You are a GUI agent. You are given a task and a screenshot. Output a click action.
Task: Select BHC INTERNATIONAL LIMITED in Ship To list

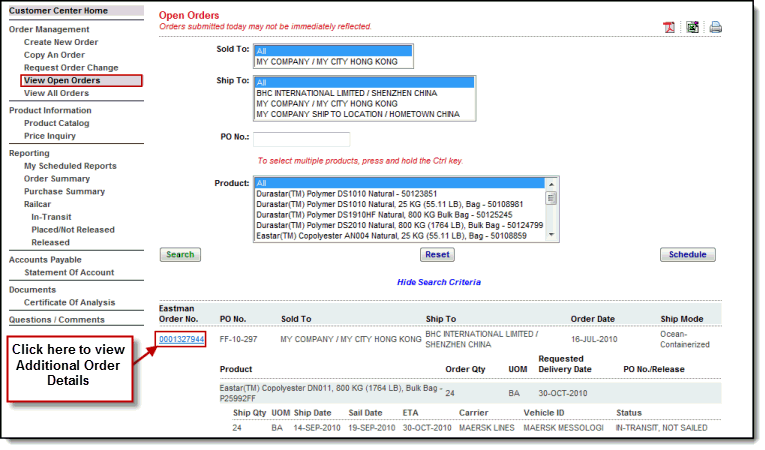364,93
